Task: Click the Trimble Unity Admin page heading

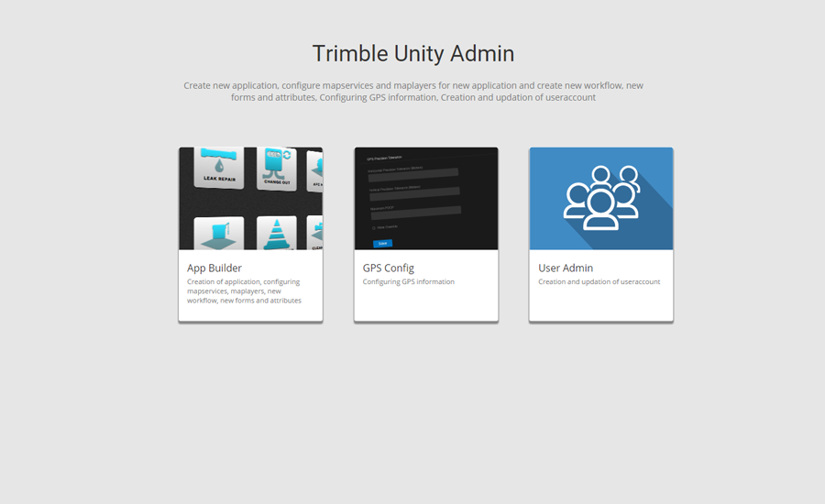Action: click(413, 54)
